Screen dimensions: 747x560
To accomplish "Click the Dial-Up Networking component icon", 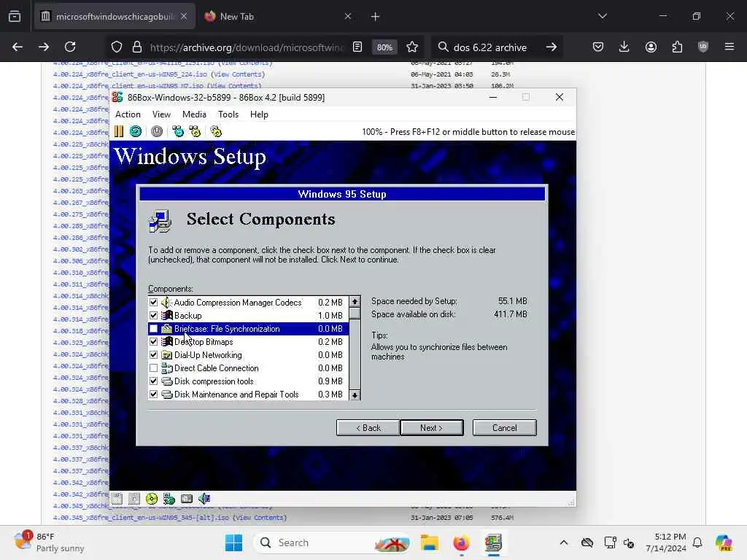I will point(166,355).
